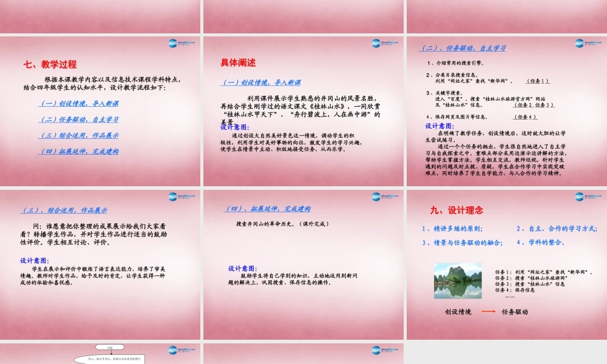Click "设计意图:" label on 拓展延伸 slide
The width and height of the screenshot is (607, 364).
click(x=242, y=269)
